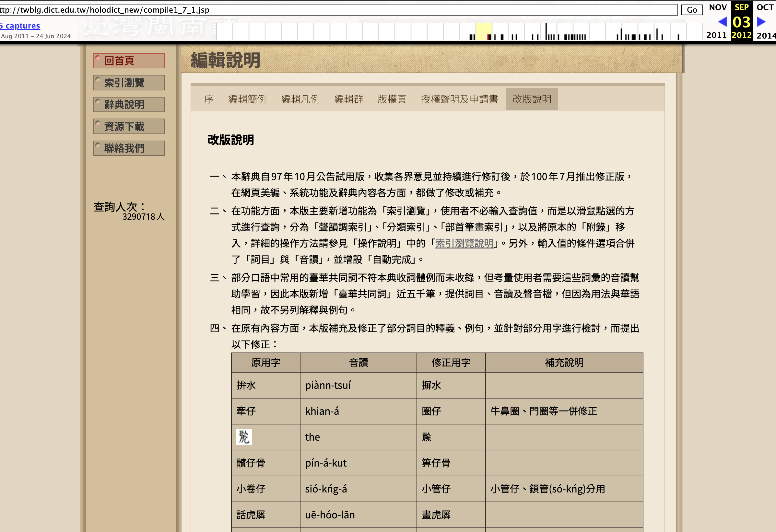Image resolution: width=776 pixels, height=532 pixels.
Task: Go to previous capture with blue left arrow
Action: [722, 22]
